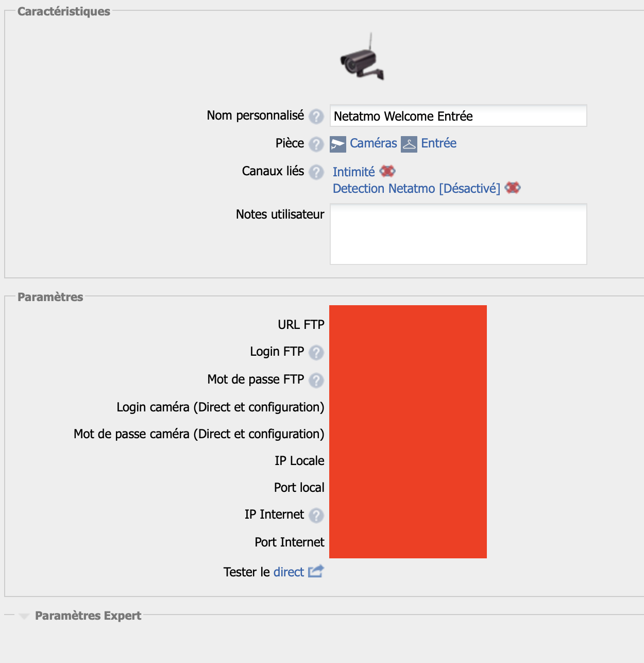The height and width of the screenshot is (663, 644).
Task: Expand the Paramètres Expert section
Action: pyautogui.click(x=88, y=616)
